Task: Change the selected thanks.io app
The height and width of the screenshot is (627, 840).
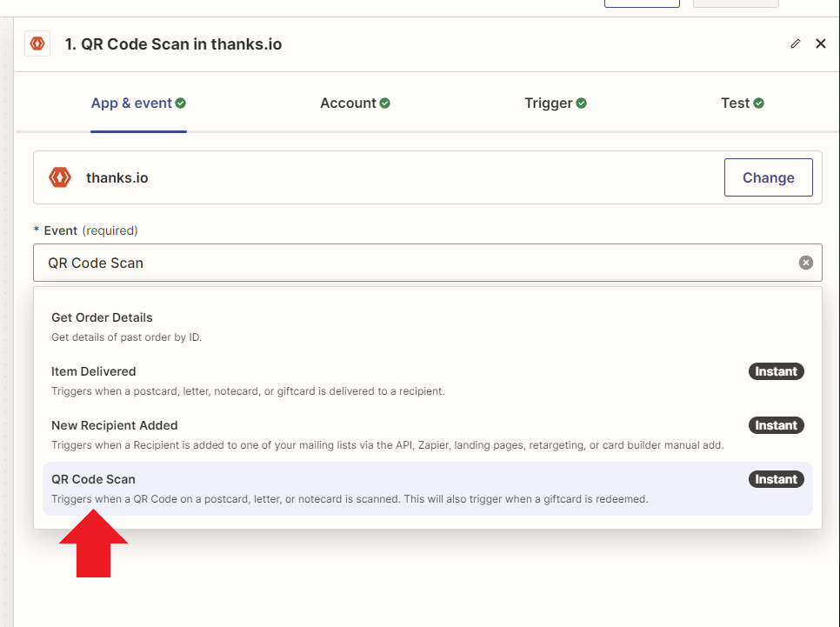Action: click(768, 177)
